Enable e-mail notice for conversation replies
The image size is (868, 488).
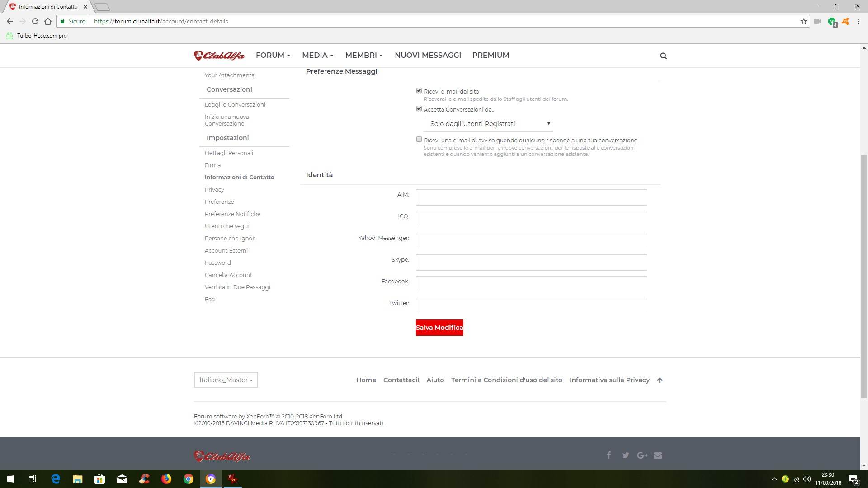coord(419,140)
